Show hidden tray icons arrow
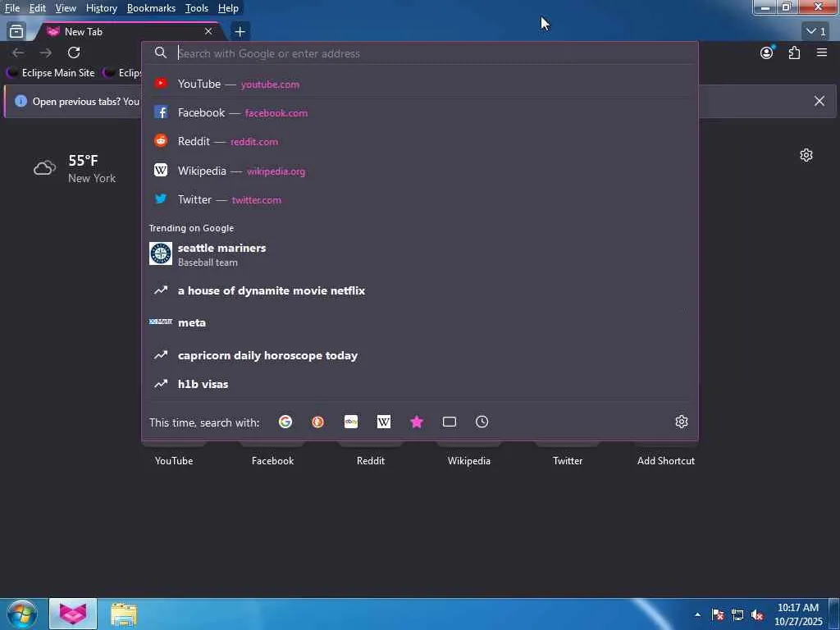Screen dimensions: 840x630 coord(697,615)
